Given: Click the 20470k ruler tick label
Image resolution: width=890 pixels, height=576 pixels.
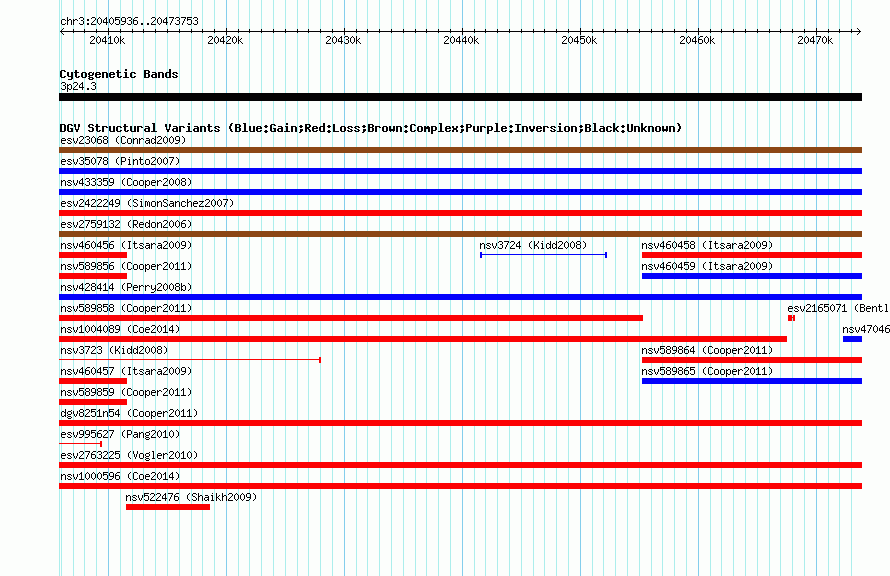Looking at the screenshot, I should (x=816, y=40).
